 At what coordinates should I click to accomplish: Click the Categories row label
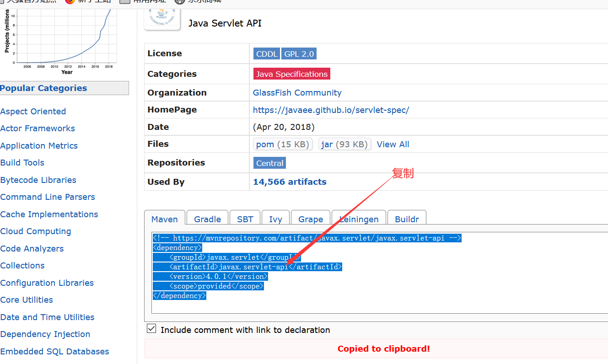pos(172,74)
